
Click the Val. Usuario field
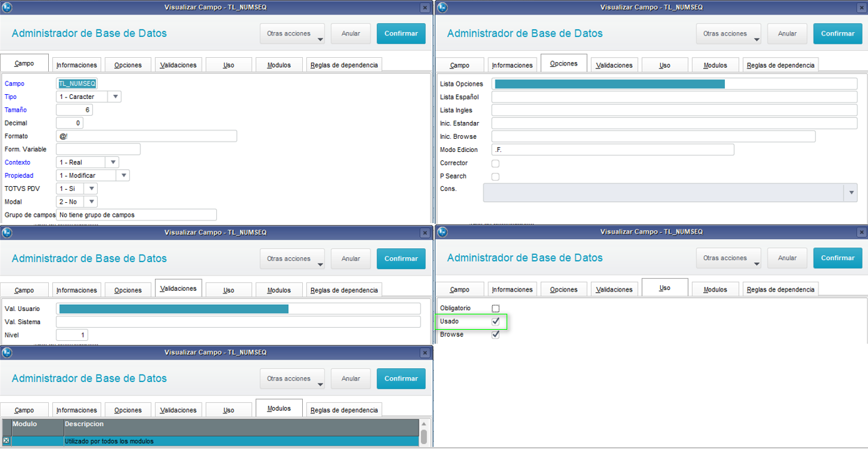(238, 309)
